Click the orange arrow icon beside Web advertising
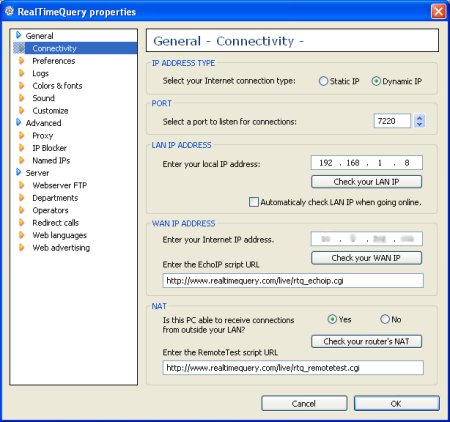 22,247
